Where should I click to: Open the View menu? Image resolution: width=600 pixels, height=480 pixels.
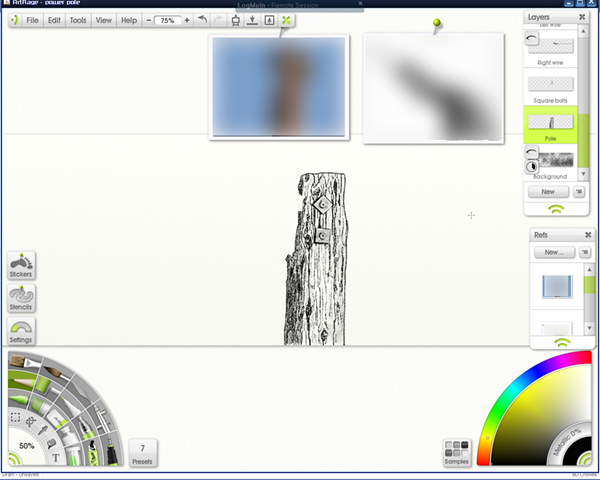[x=103, y=20]
